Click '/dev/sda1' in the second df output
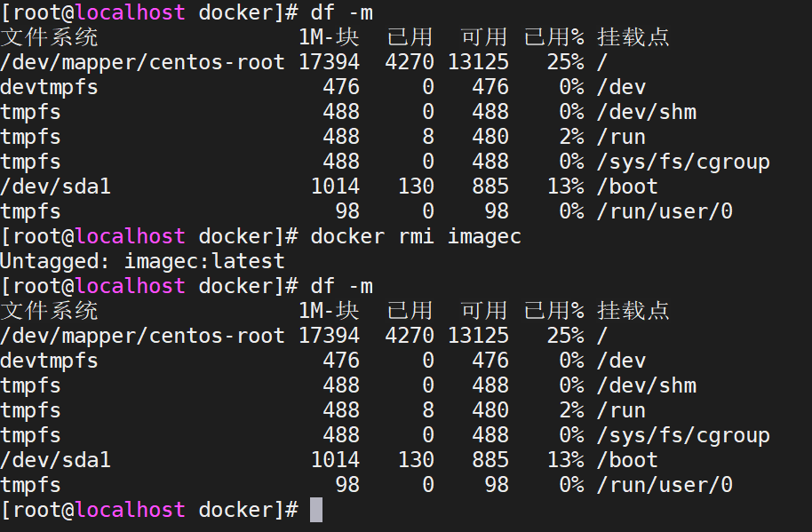Viewport: 812px width, 532px height. click(55, 460)
